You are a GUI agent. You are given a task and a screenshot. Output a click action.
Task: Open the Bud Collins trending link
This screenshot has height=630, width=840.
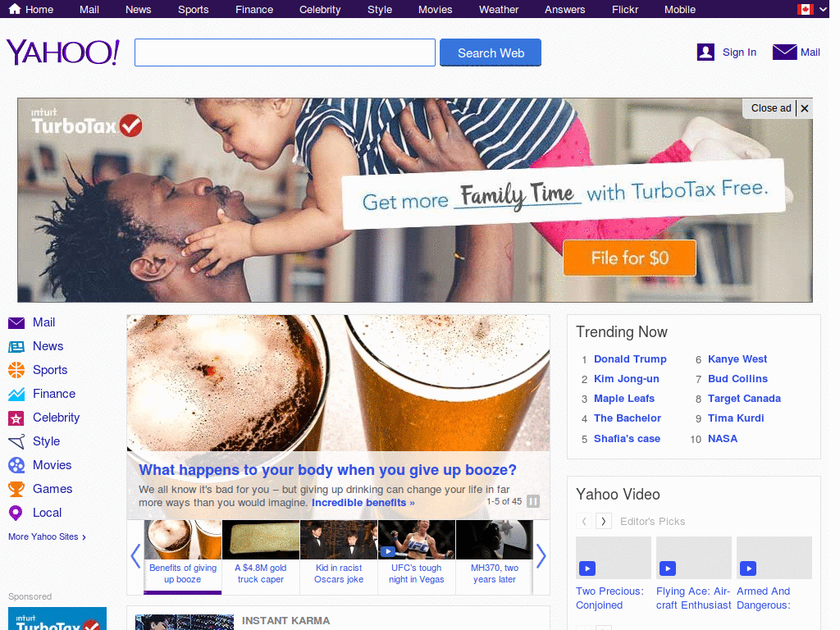[737, 379]
